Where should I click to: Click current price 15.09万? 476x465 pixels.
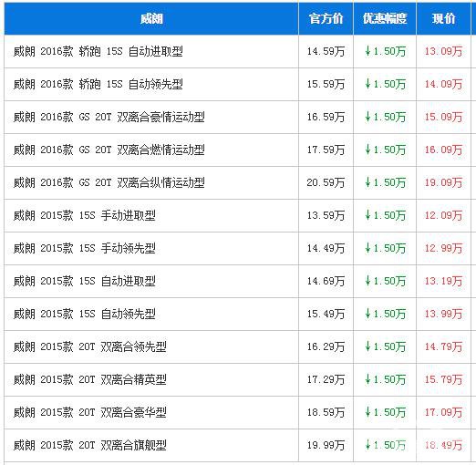click(443, 117)
